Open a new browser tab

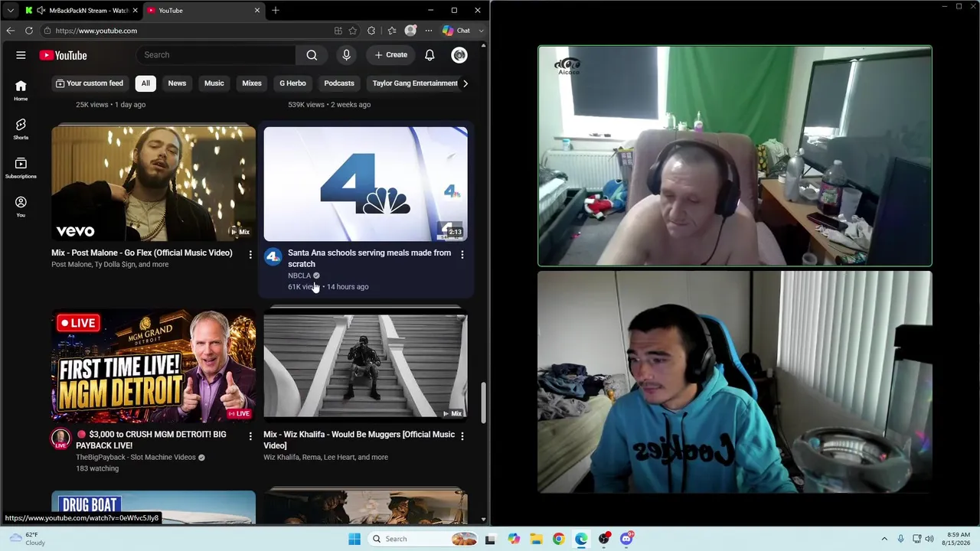pyautogui.click(x=276, y=11)
